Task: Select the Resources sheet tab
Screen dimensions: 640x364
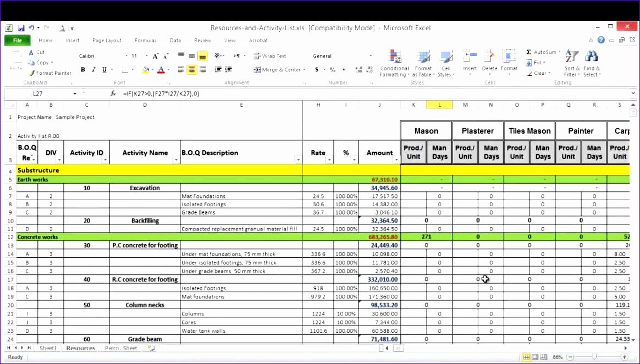Action: [x=80, y=348]
